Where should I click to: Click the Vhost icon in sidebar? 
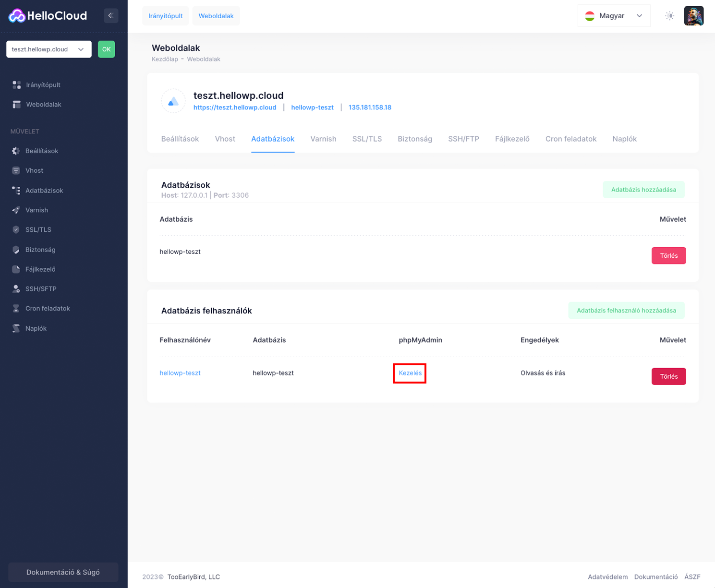pyautogui.click(x=16, y=170)
